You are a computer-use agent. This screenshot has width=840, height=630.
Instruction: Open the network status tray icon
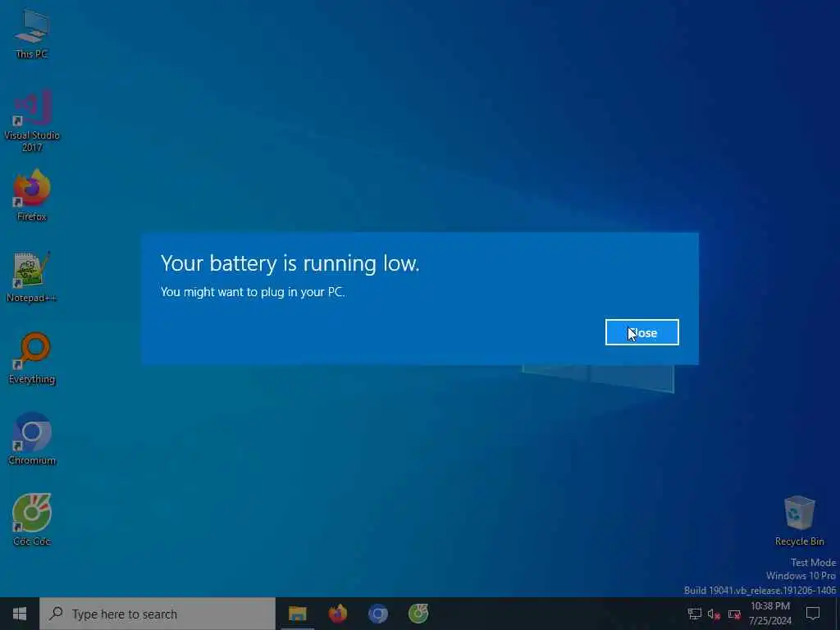694,614
